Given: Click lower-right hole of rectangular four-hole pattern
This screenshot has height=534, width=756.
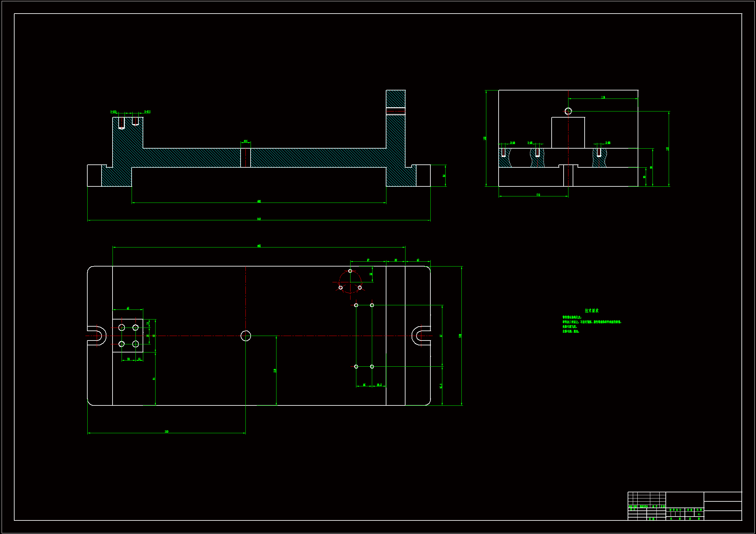Looking at the screenshot, I should tap(372, 367).
